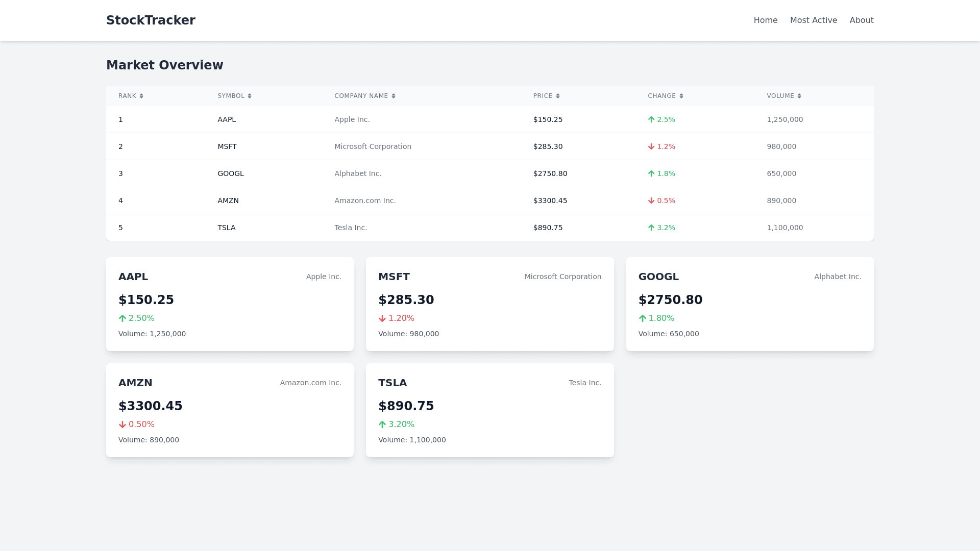Open the Most Active page
The image size is (980, 551).
pos(814,20)
